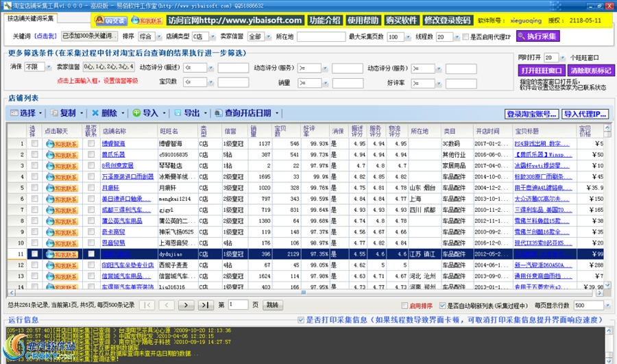Click the page number input field
Image resolution: width=617 pixels, height=364 pixels.
click(x=238, y=304)
